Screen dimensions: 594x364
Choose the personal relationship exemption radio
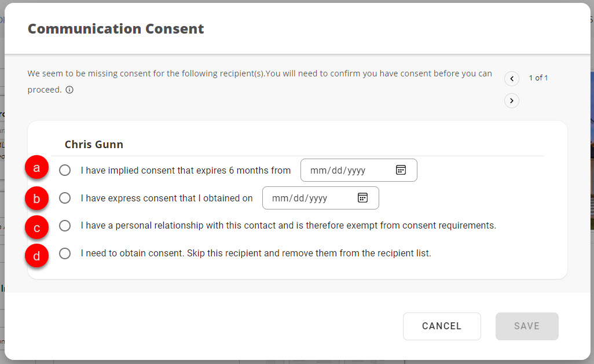65,226
